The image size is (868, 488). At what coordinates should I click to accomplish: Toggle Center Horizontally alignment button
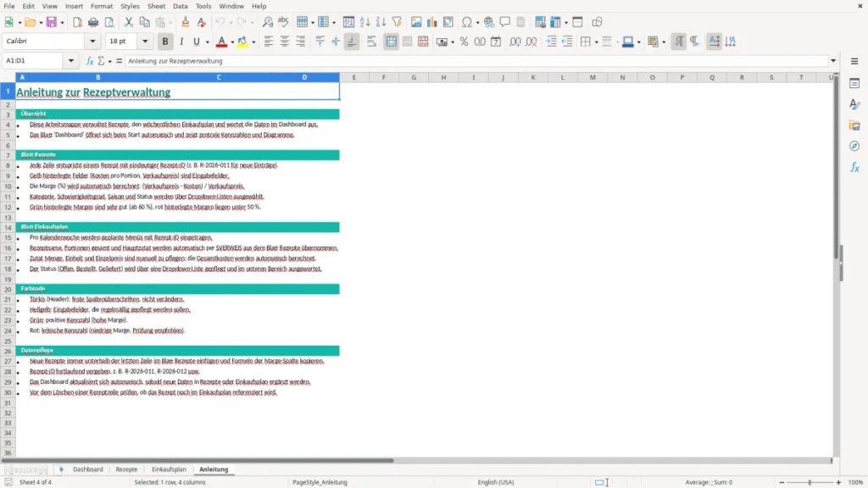285,42
